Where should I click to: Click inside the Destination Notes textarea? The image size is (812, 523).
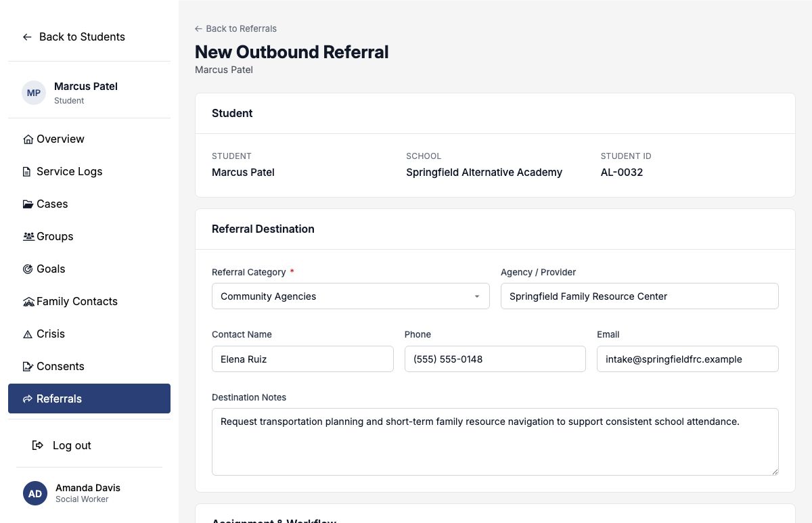pyautogui.click(x=495, y=442)
